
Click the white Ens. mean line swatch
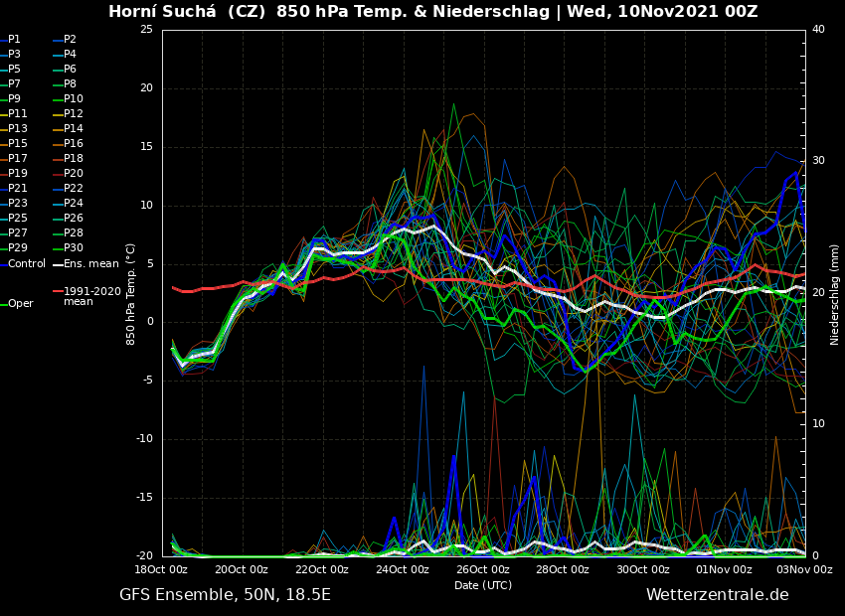point(57,264)
